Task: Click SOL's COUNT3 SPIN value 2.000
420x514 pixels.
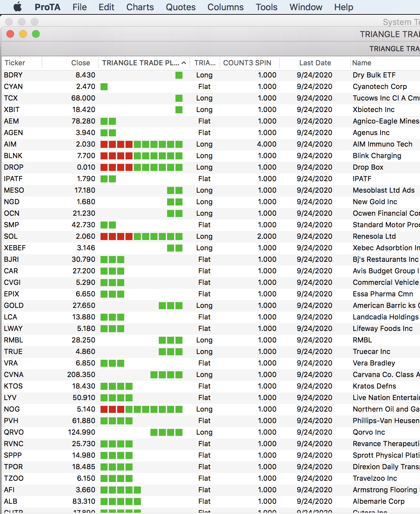Action: (266, 236)
